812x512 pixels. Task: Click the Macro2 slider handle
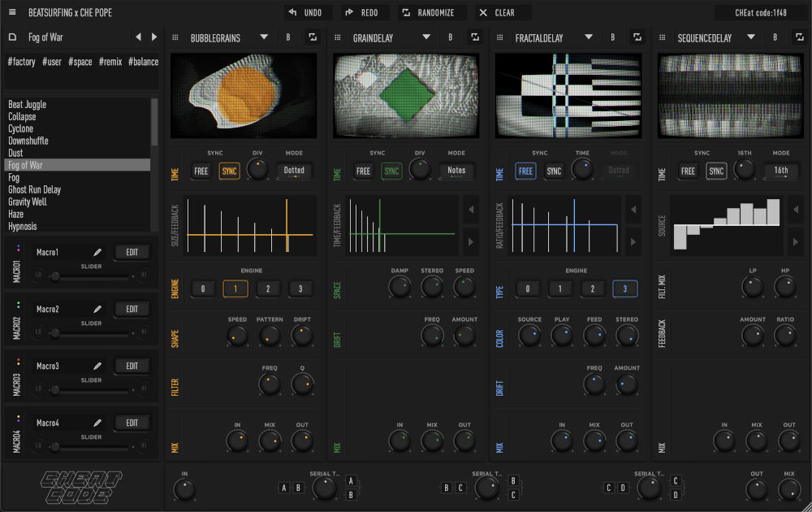pos(55,333)
